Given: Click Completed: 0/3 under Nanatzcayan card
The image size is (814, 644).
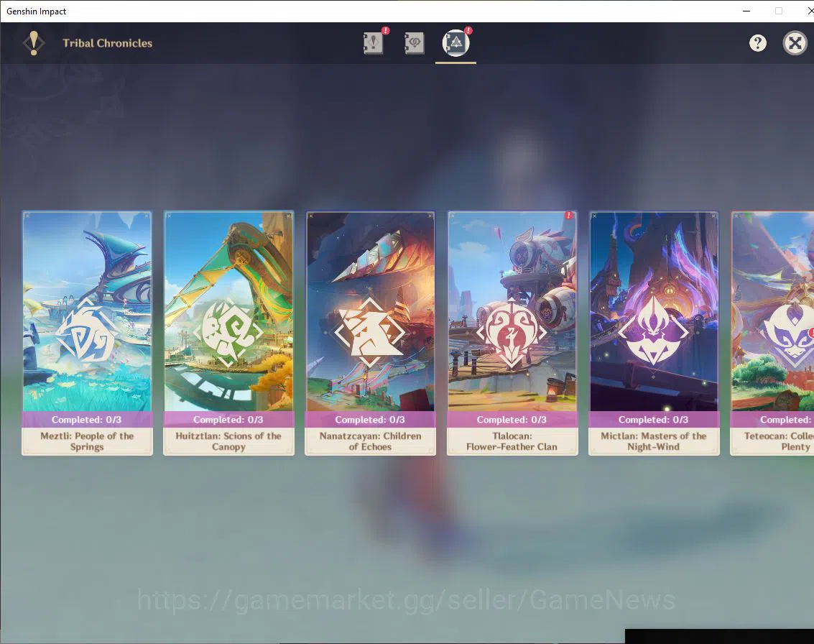Looking at the screenshot, I should (370, 420).
